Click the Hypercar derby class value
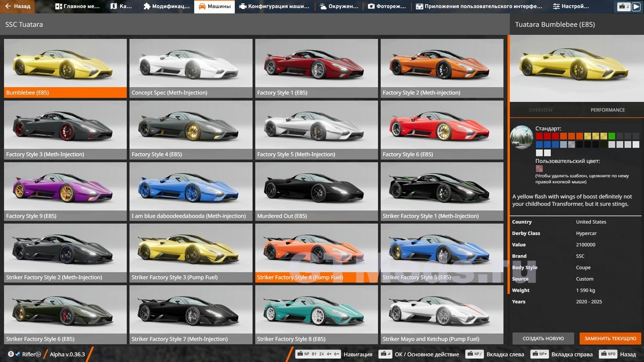Image resolution: width=644 pixels, height=362 pixels. point(587,233)
